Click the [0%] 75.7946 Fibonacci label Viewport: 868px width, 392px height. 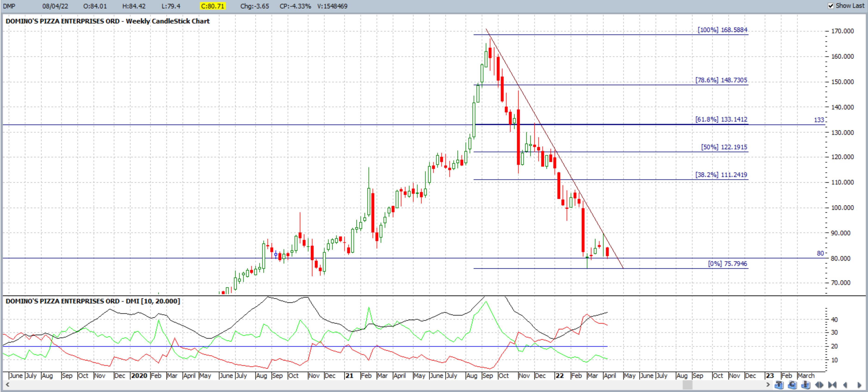(x=728, y=263)
